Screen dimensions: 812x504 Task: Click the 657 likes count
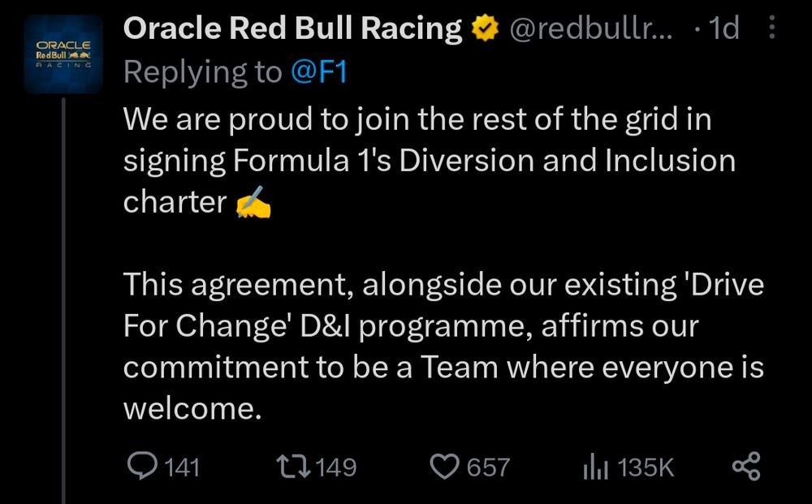(x=488, y=467)
